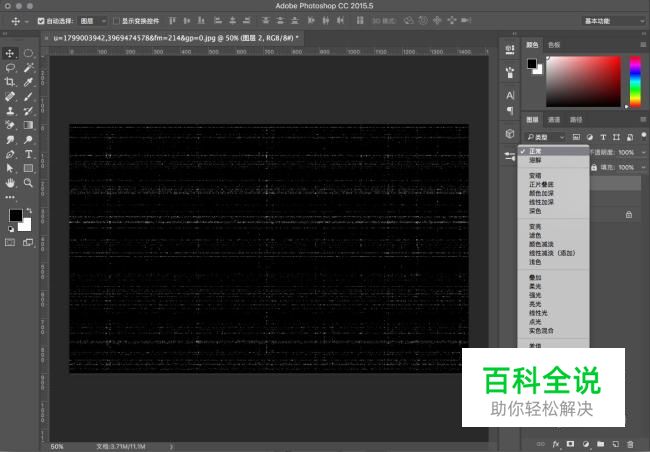This screenshot has width=650, height=452.
Task: Select the Magic Wand tool
Action: pos(28,68)
